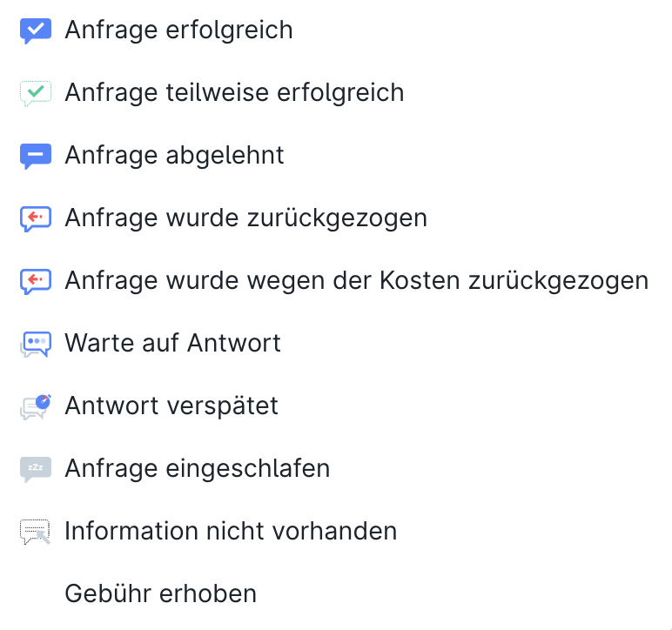Click the three-dots waiting bubble icon
This screenshot has width=672, height=630.
[36, 344]
